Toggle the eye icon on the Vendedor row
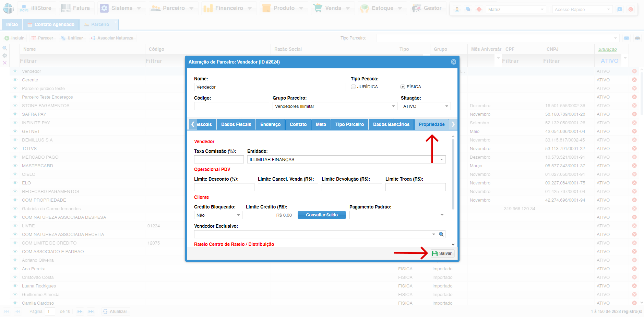This screenshot has height=317, width=644. point(15,71)
